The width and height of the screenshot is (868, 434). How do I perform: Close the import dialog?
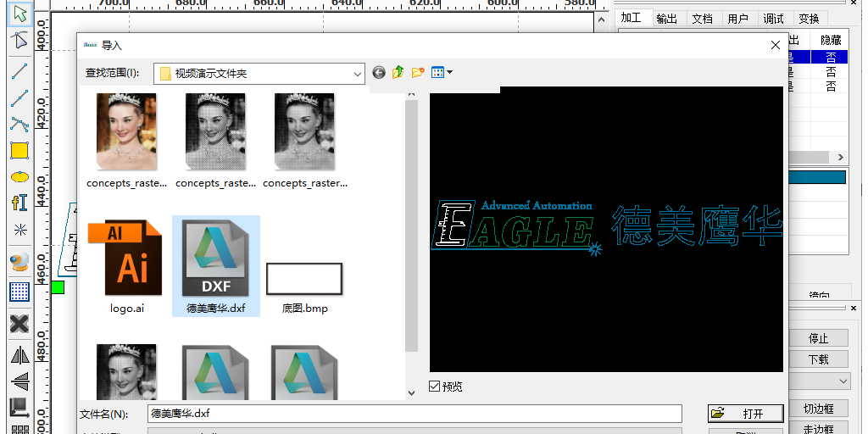coord(775,46)
